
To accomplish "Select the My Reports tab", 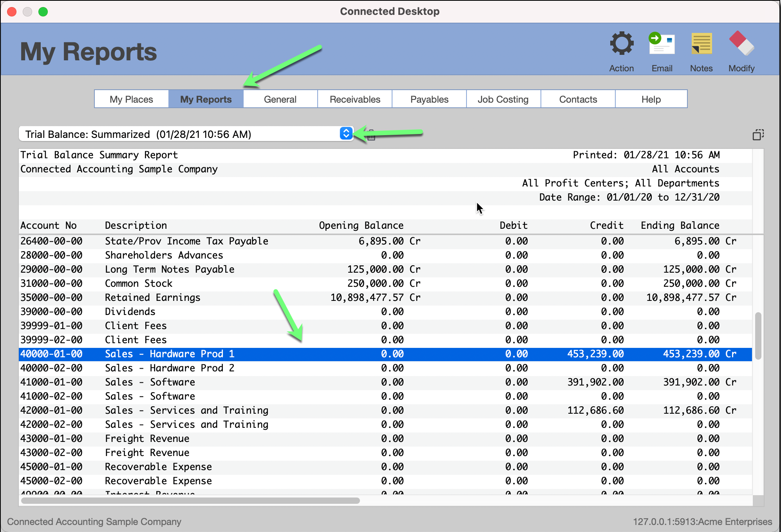I will (x=205, y=99).
